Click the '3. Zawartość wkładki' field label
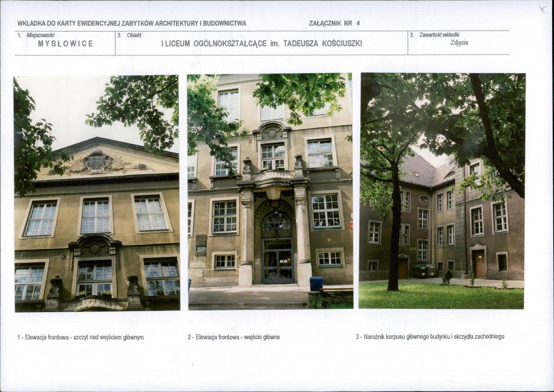Viewport: 554px width, 392px height. coord(435,35)
